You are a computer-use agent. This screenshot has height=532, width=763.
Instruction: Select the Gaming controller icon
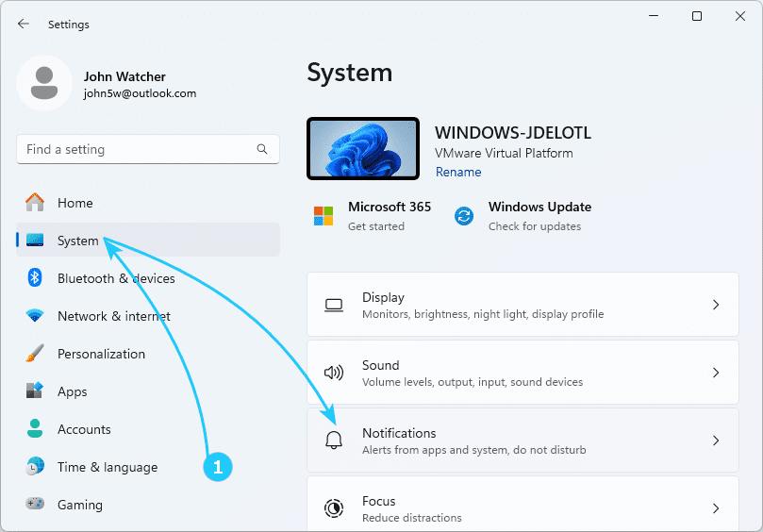click(x=35, y=505)
